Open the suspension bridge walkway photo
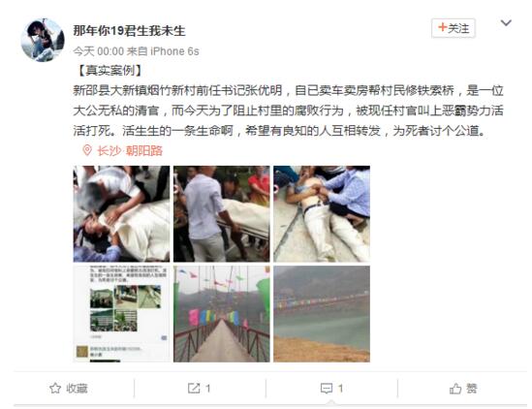Image resolution: width=532 pixels, height=409 pixels. pyautogui.click(x=222, y=314)
